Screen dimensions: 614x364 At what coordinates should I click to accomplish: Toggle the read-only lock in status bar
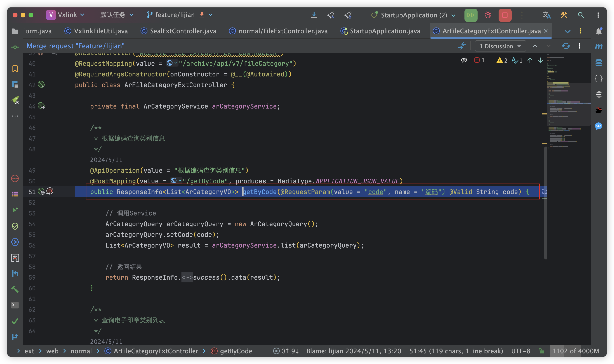click(x=541, y=351)
